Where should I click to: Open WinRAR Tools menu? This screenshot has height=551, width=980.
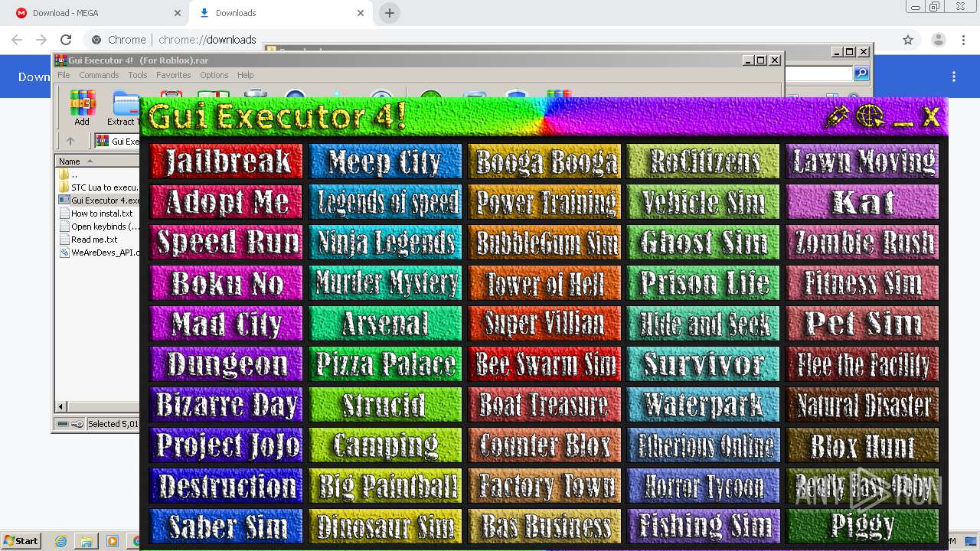click(x=138, y=75)
